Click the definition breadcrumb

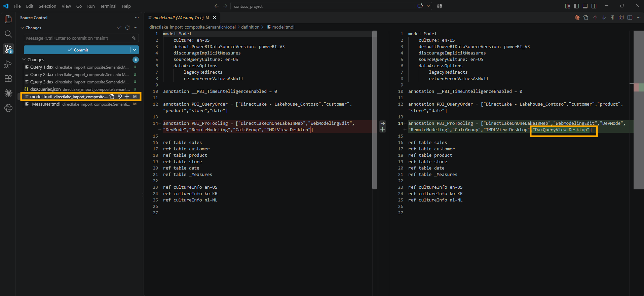pos(250,27)
